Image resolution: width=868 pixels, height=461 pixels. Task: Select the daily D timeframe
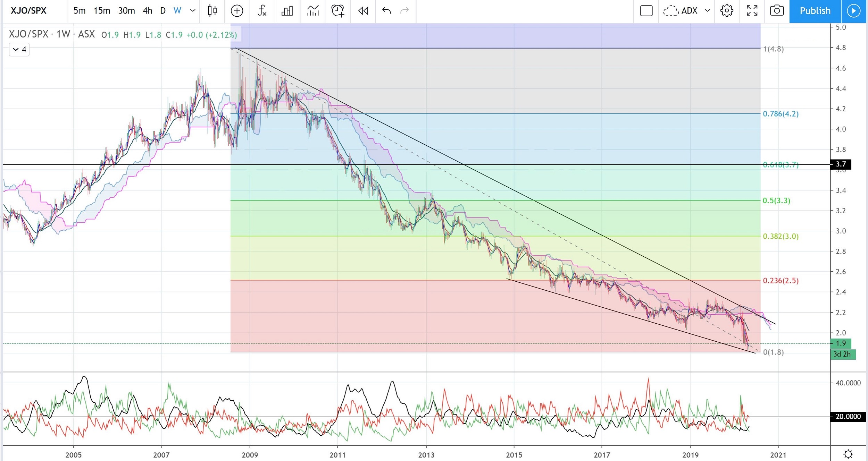pos(163,11)
